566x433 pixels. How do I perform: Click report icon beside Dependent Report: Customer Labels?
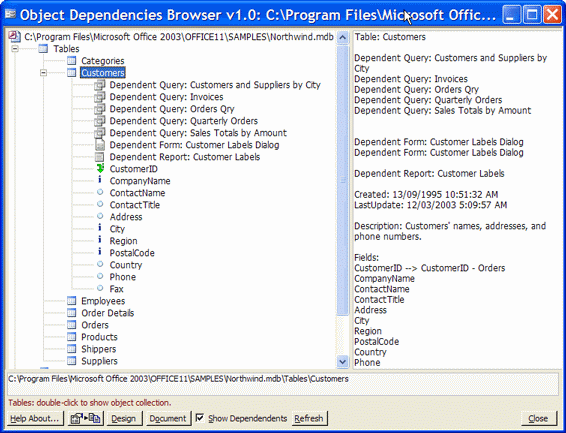pyautogui.click(x=100, y=157)
